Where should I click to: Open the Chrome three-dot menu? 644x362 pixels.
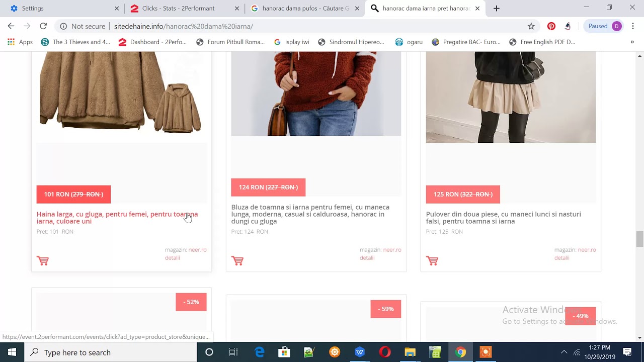click(x=633, y=26)
